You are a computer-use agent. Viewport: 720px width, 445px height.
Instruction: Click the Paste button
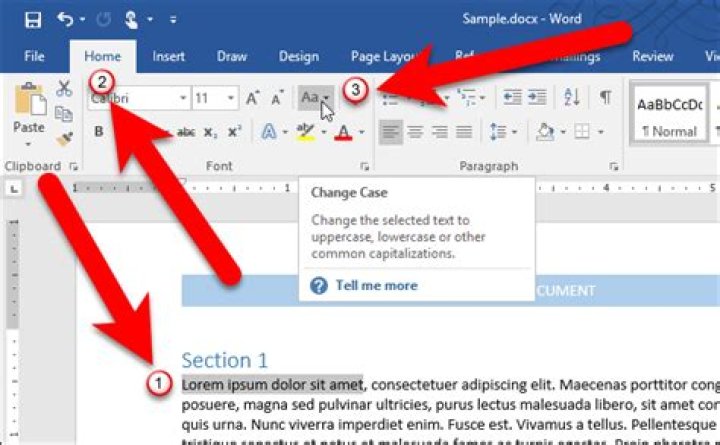coord(29,113)
